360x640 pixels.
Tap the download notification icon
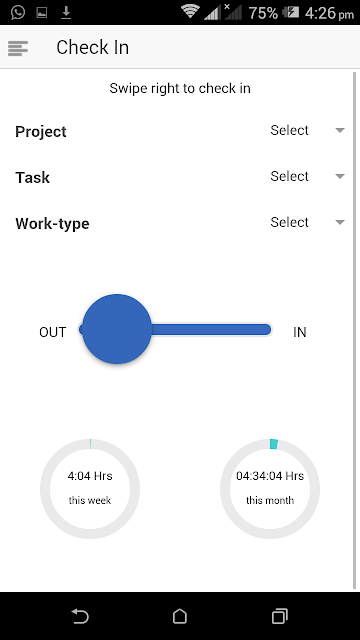(x=66, y=13)
